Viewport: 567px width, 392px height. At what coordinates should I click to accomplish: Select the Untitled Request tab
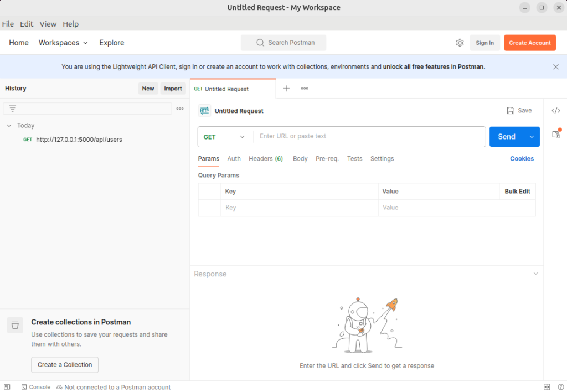233,89
